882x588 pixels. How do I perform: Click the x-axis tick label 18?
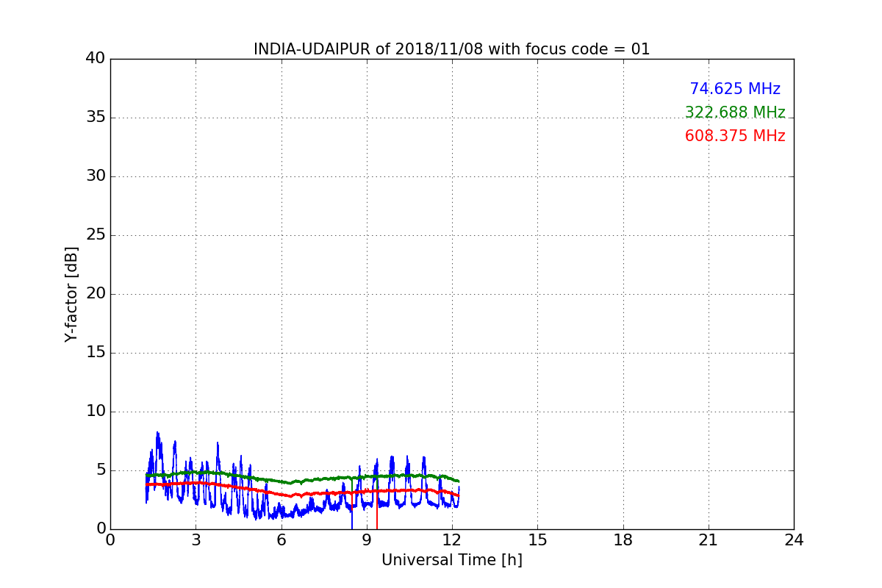[623, 540]
